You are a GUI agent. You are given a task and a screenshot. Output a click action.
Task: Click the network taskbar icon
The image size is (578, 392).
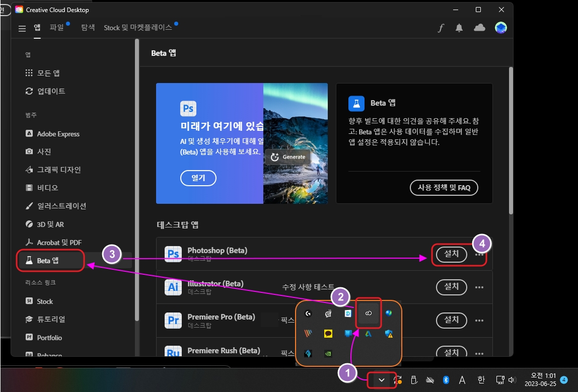(500, 380)
